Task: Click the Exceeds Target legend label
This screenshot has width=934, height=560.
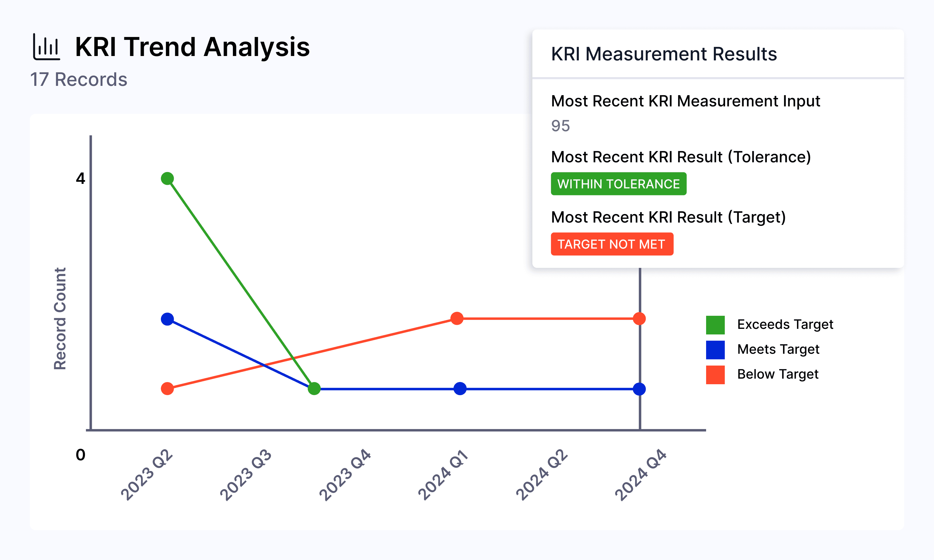Action: pyautogui.click(x=785, y=324)
